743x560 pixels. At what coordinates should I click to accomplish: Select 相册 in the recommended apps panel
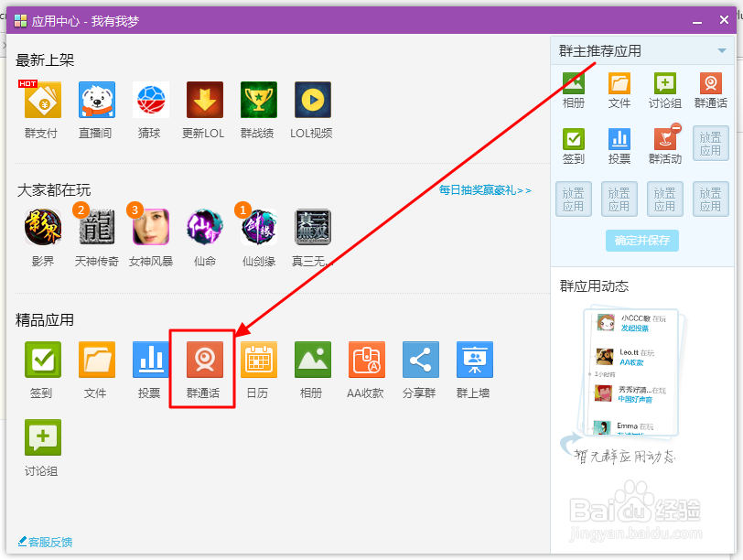(x=574, y=83)
